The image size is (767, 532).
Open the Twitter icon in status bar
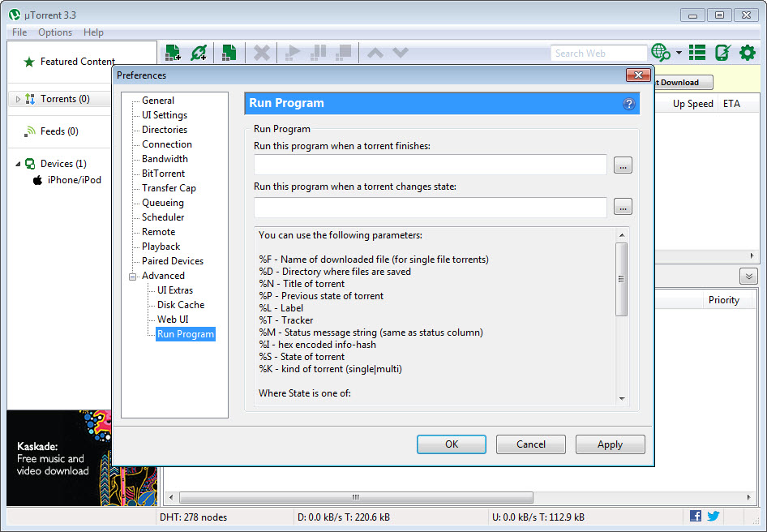713,516
